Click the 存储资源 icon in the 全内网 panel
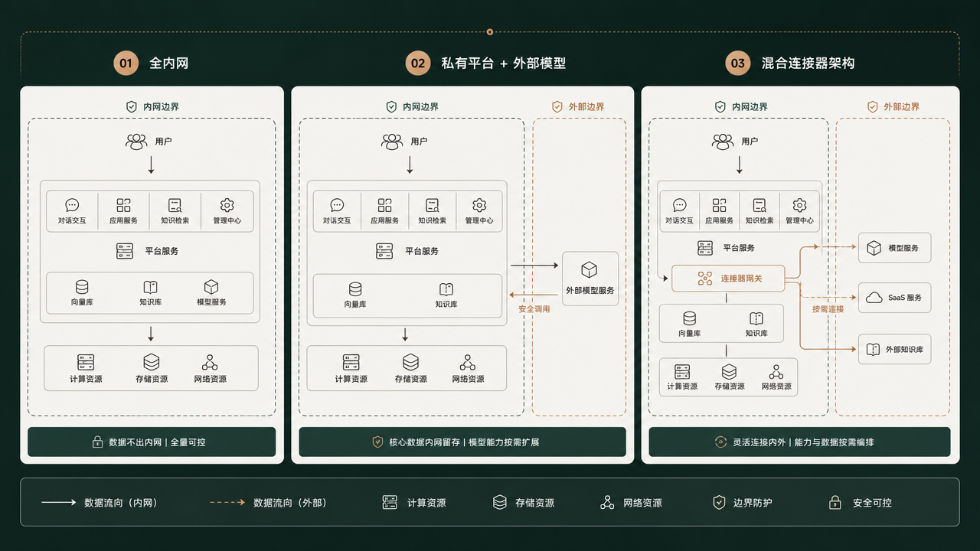 (x=151, y=362)
